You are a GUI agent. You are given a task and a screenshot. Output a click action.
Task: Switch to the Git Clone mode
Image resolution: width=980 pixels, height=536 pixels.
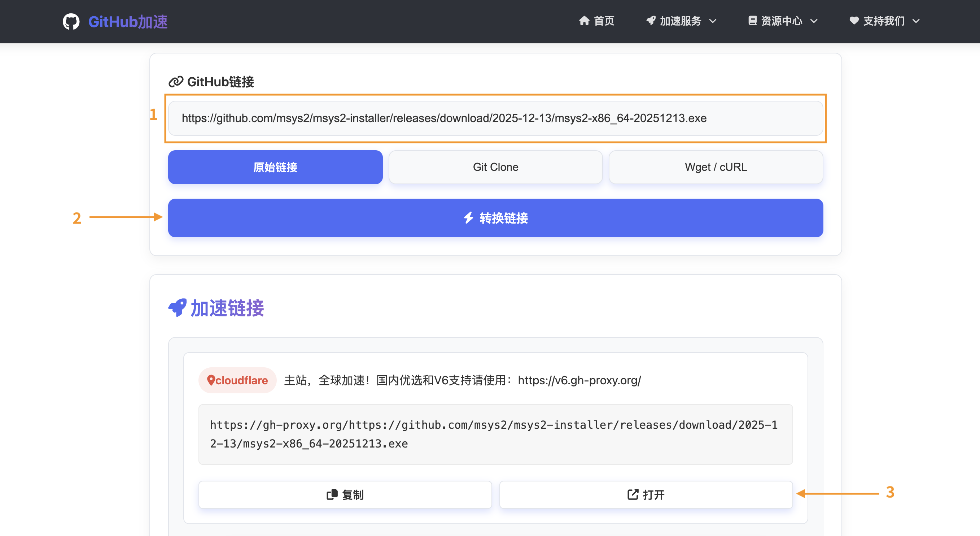pos(495,167)
